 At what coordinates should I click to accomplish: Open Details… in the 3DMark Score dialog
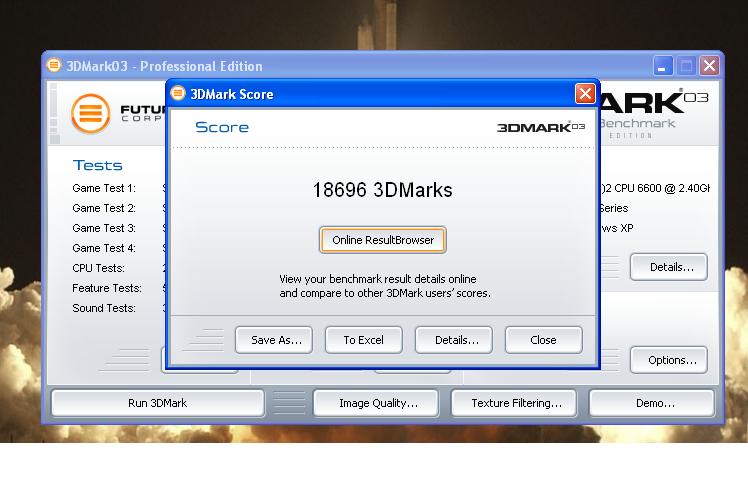click(454, 340)
